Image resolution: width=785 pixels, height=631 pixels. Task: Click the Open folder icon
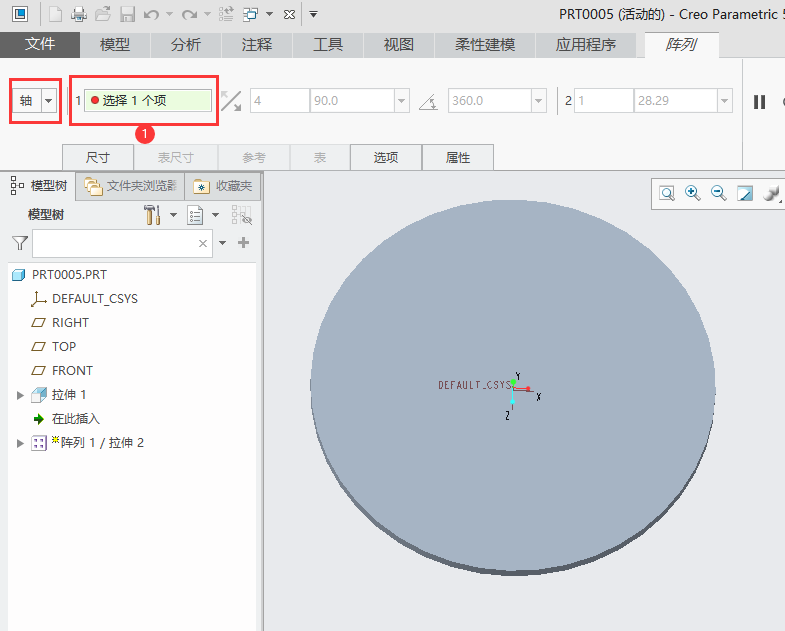tap(103, 14)
